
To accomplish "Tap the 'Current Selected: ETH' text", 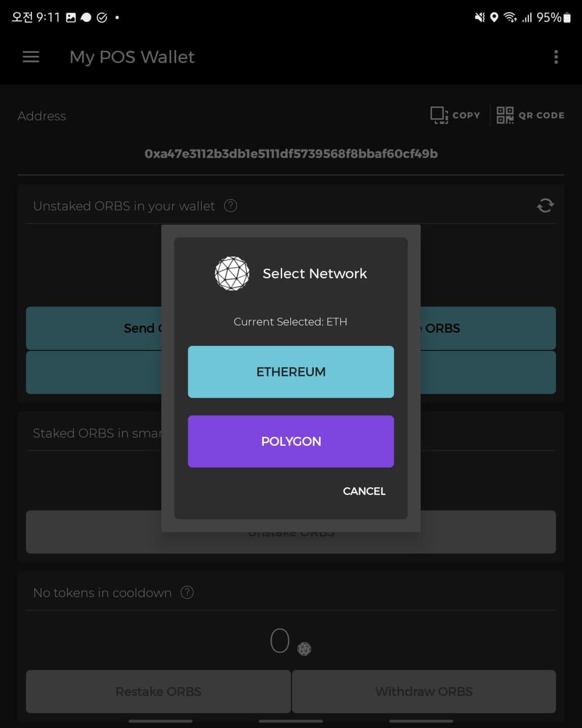I will [x=290, y=322].
